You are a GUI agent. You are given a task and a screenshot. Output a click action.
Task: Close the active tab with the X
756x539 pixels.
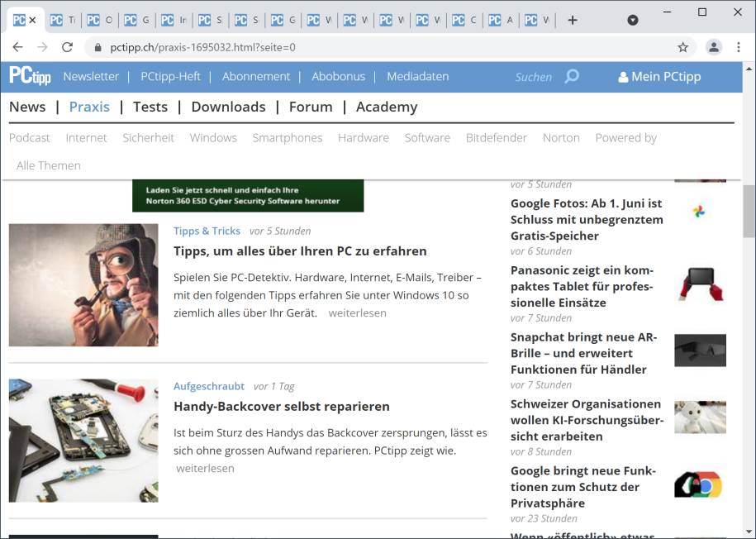32,21
